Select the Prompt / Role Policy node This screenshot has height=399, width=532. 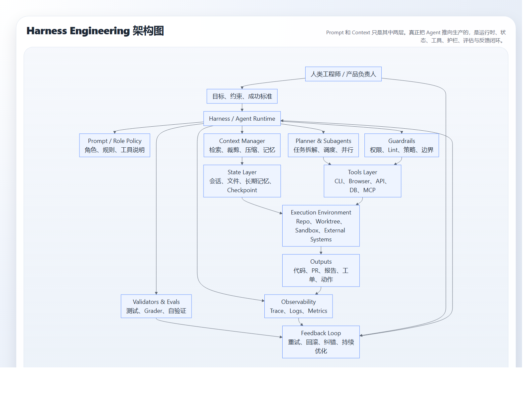(x=114, y=145)
